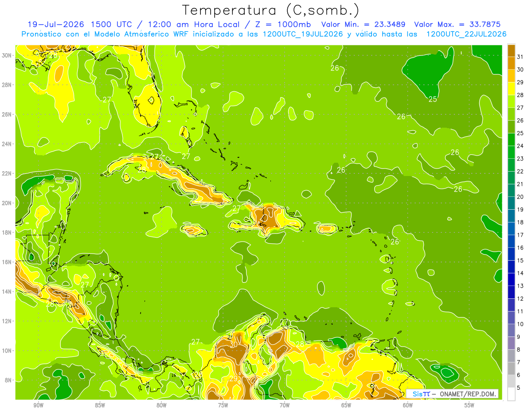This screenshot has height=411, width=532.
Task: Click the map contour label 30 over Colombia
Action: 234,344
